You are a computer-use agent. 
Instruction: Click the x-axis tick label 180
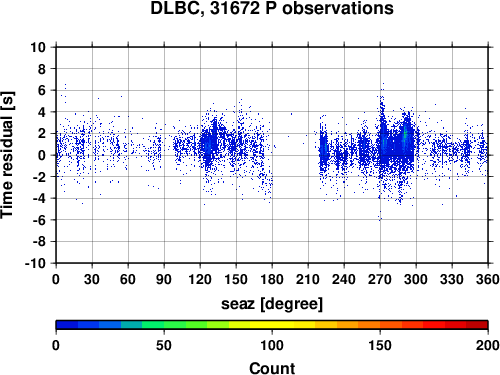272,279
